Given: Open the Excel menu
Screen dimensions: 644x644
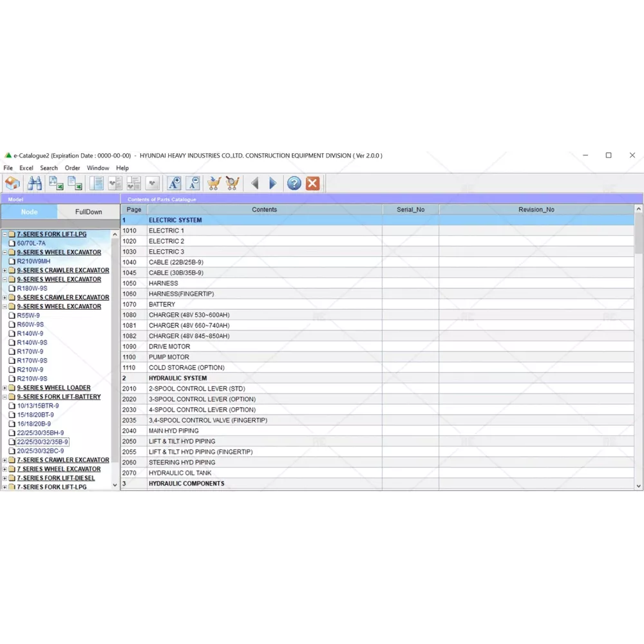Looking at the screenshot, I should pos(26,168).
